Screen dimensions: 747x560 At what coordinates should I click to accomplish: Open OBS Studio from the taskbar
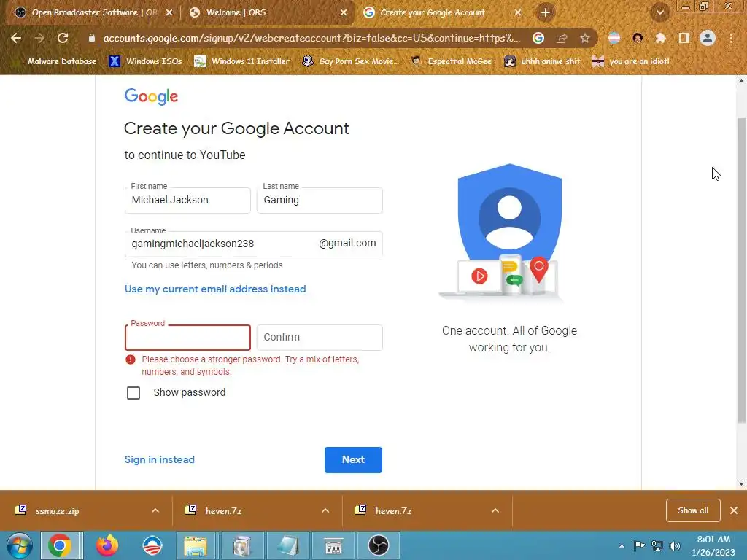point(379,545)
